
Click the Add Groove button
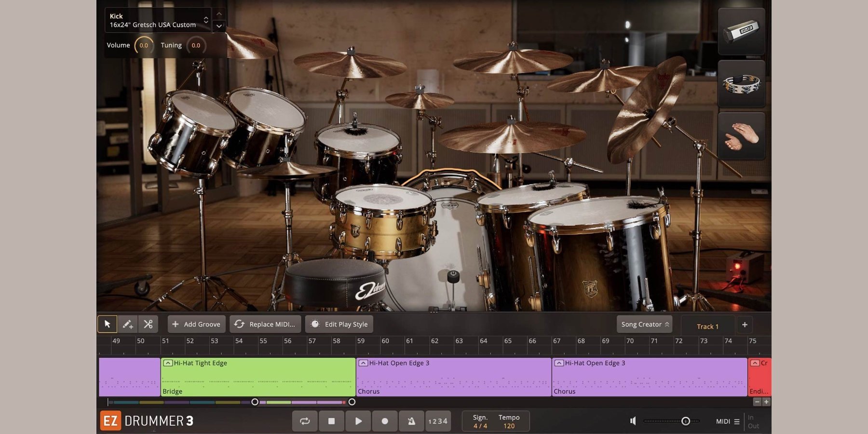(196, 324)
